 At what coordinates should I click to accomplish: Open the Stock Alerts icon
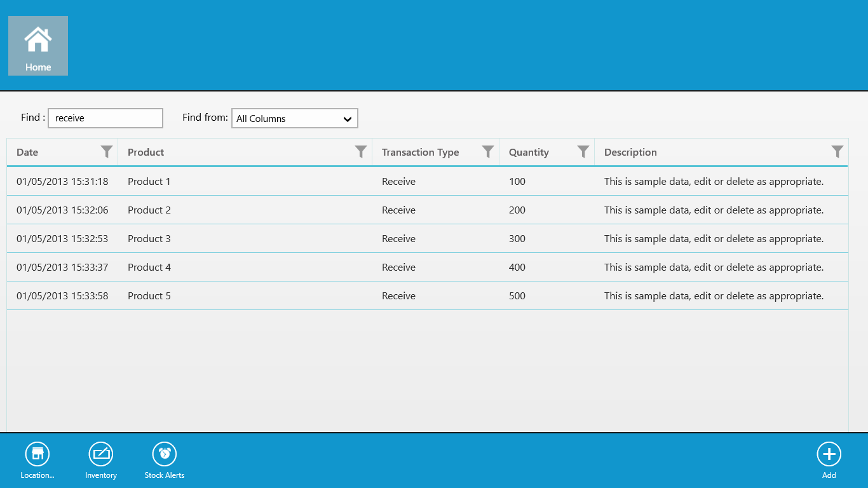(165, 454)
